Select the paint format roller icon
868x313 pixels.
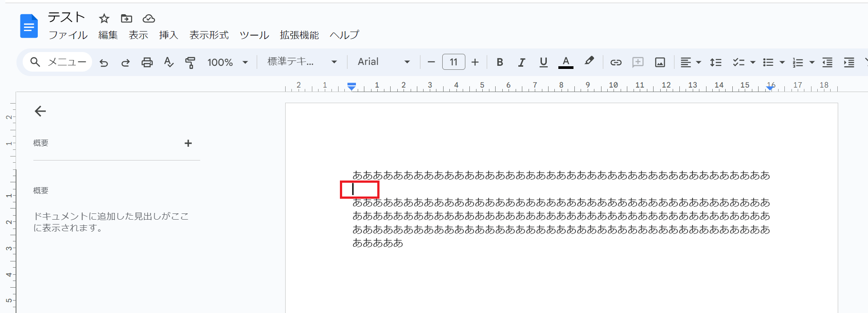[x=190, y=63]
